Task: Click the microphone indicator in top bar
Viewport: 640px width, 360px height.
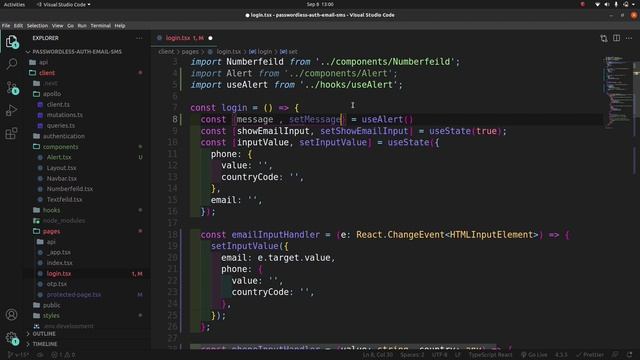Action: (x=616, y=4)
